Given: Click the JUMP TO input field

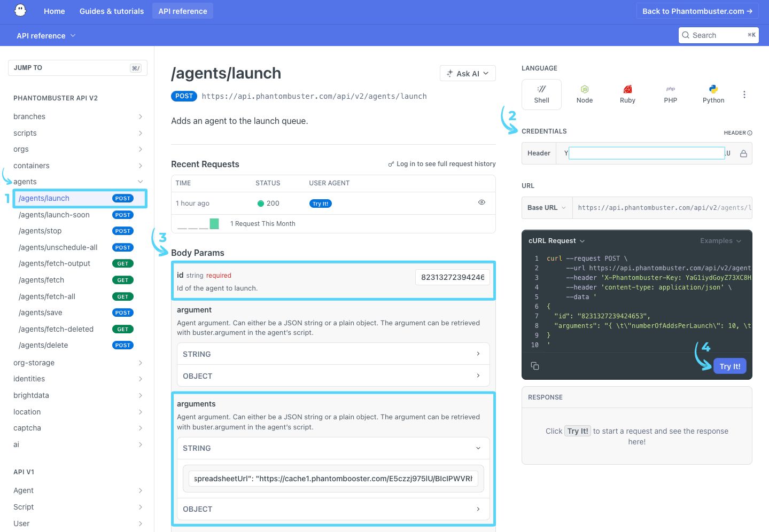Looking at the screenshot, I should click(x=77, y=68).
